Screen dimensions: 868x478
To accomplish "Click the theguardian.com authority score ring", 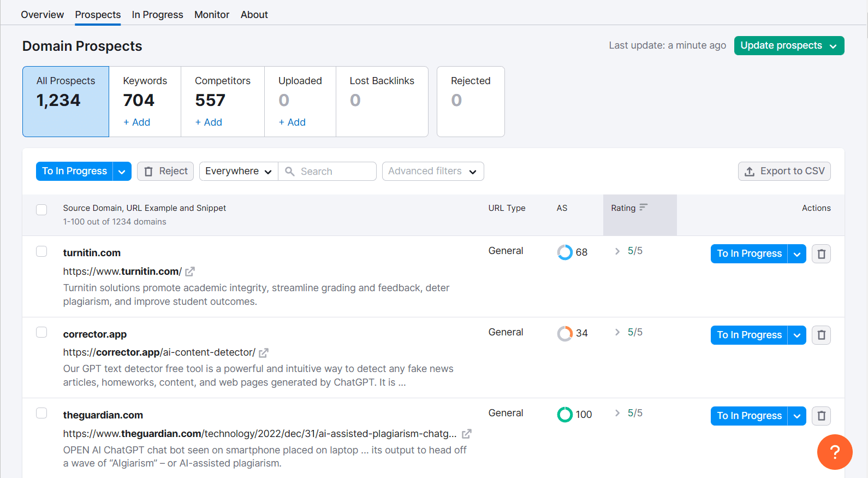I will pos(564,414).
